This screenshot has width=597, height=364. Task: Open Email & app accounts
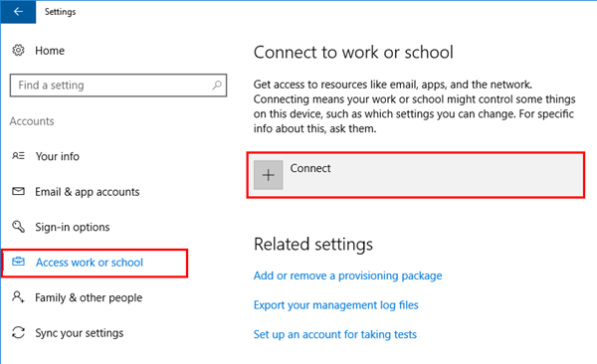tap(88, 192)
